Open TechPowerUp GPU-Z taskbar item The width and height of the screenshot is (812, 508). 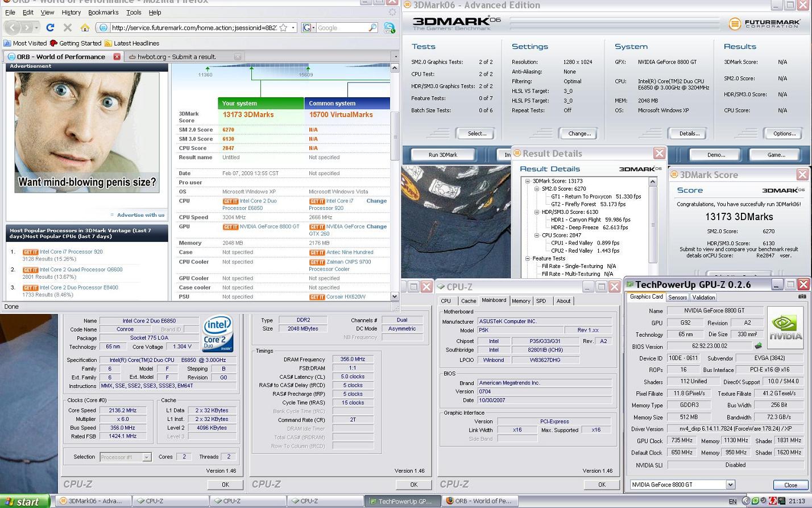pos(402,501)
